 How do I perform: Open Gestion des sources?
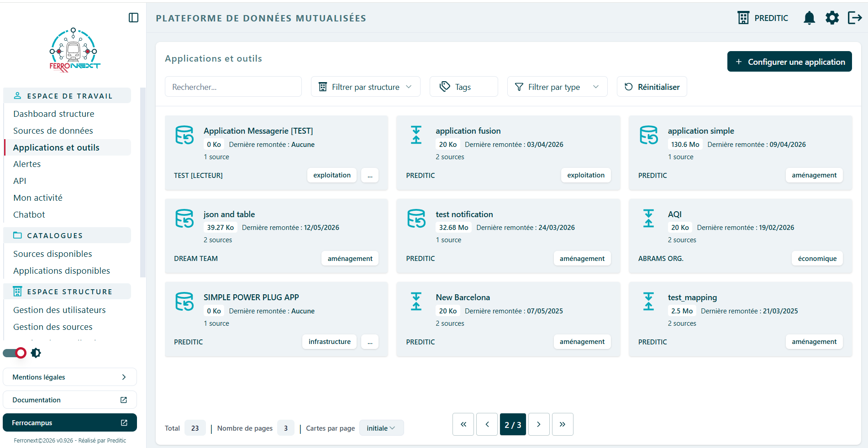tap(53, 327)
